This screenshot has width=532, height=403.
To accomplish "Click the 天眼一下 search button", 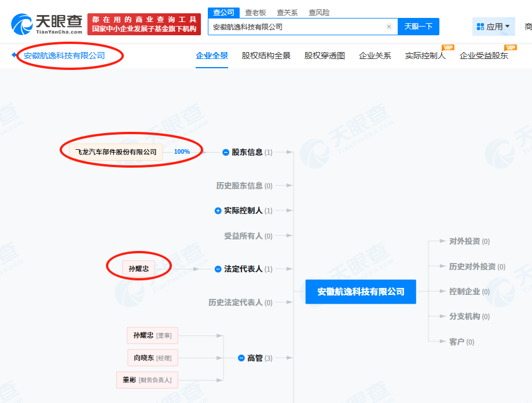I will click(419, 27).
